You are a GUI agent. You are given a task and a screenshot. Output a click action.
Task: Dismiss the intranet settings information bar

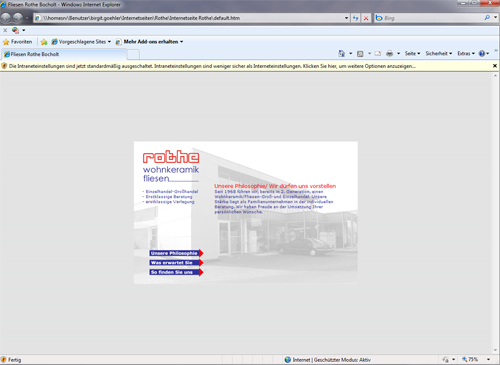(495, 66)
